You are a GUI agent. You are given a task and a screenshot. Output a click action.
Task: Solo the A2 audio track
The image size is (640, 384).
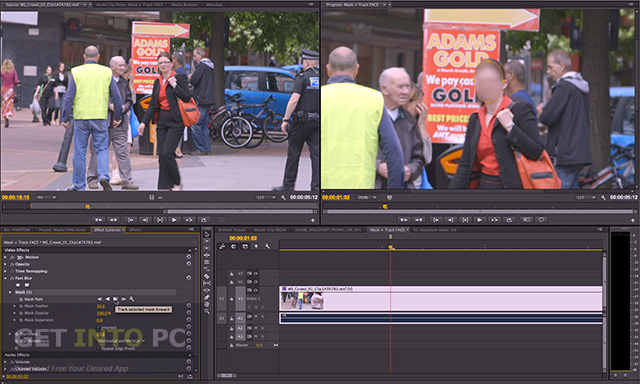(x=262, y=328)
